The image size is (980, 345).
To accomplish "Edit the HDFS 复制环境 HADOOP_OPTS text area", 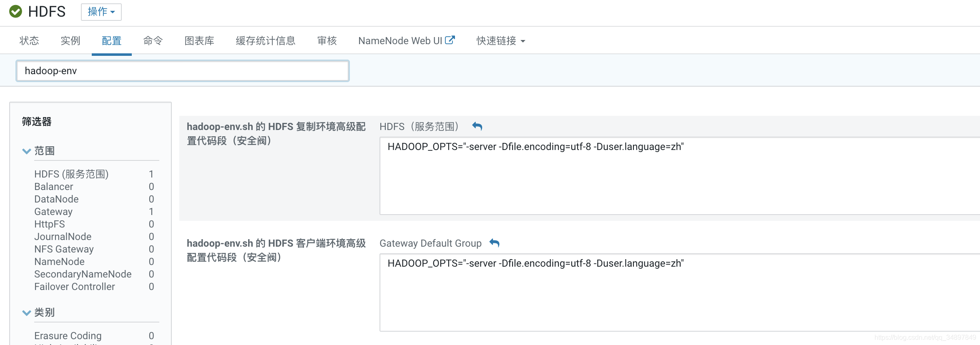I will click(x=680, y=176).
